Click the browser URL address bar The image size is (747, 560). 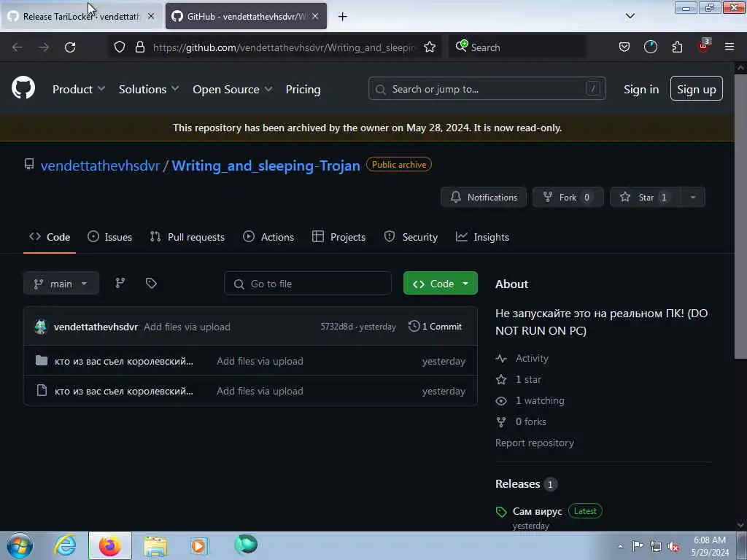pyautogui.click(x=284, y=47)
